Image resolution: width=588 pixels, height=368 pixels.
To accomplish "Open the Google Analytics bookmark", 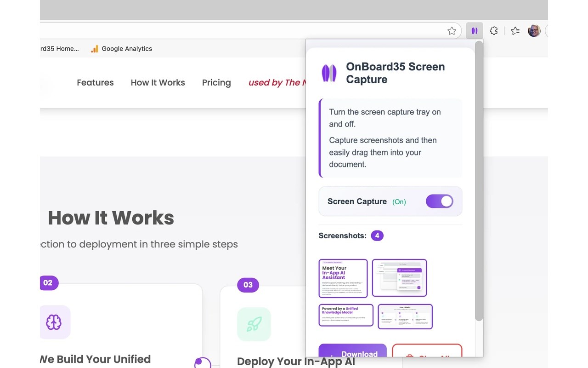I will click(121, 48).
